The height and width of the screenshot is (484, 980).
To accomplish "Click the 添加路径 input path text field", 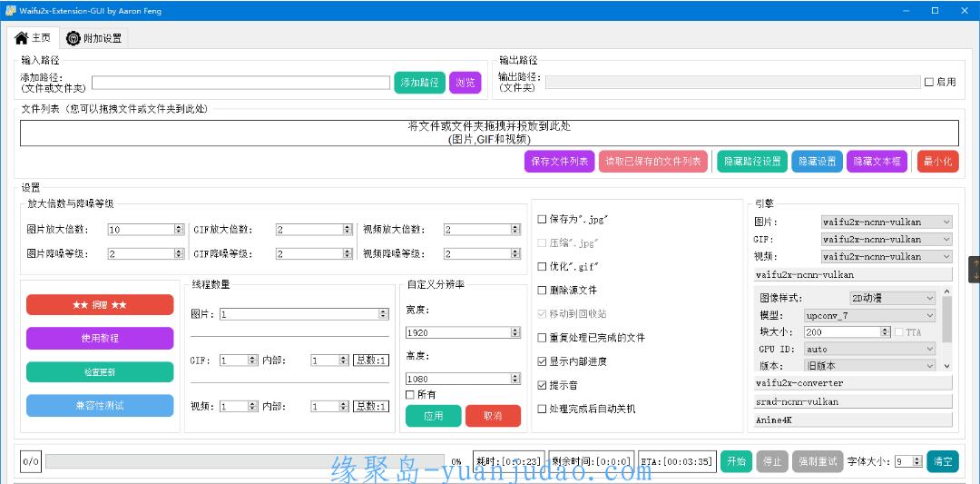I will click(240, 83).
